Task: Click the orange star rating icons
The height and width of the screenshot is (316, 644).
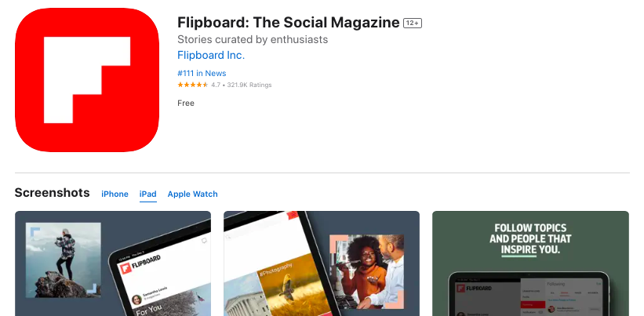Action: click(193, 85)
